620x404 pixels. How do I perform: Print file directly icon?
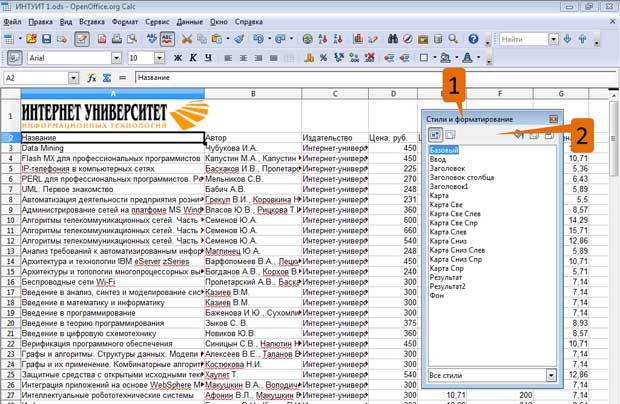117,39
